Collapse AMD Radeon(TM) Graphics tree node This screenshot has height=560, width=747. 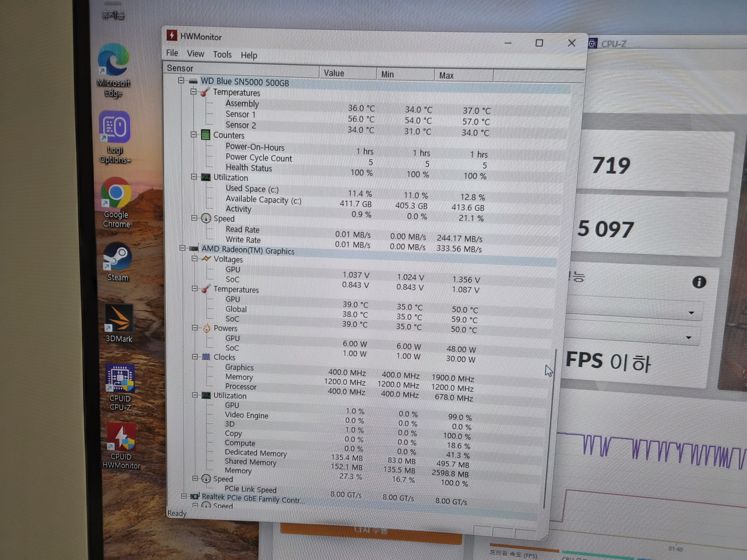183,248
